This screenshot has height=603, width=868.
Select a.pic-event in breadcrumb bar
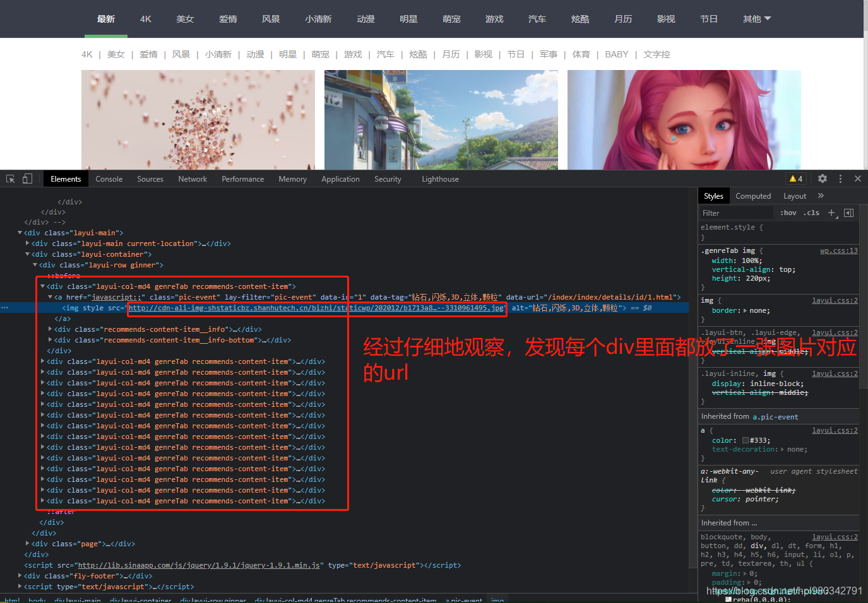pos(464,600)
